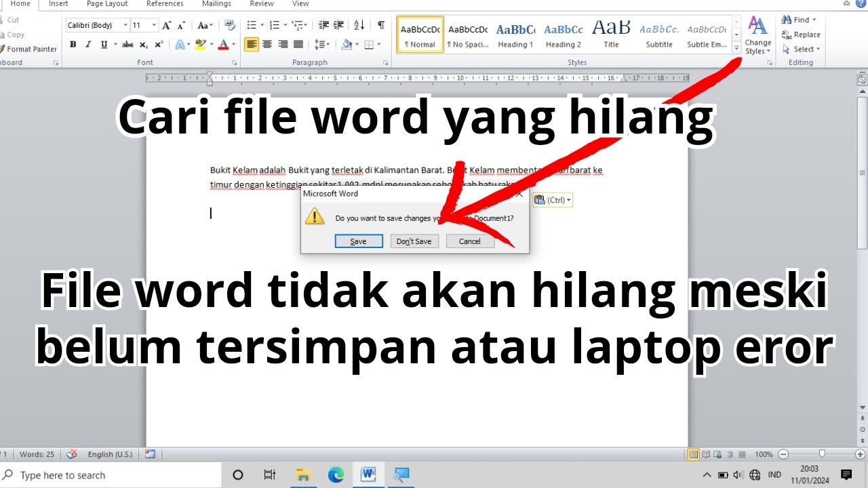Apply the No Spacing style
Viewport: 868px width, 488px height.
468,35
